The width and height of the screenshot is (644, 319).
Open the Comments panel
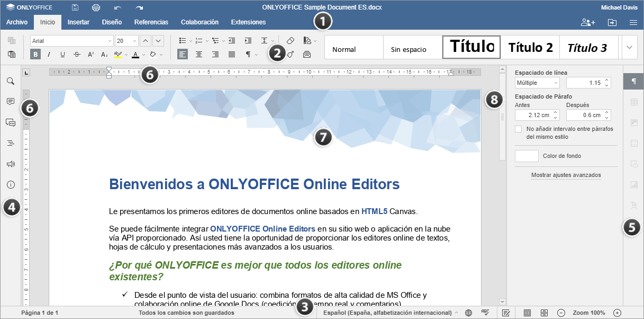pos(11,101)
